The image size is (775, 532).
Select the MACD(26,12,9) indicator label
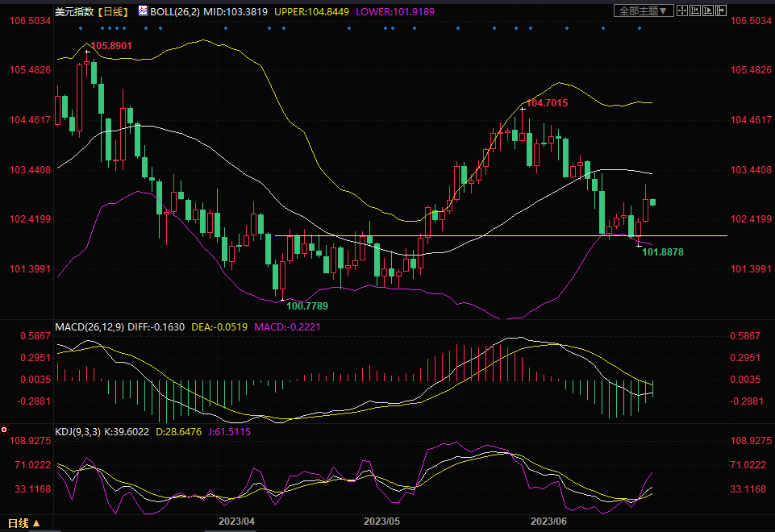87,326
